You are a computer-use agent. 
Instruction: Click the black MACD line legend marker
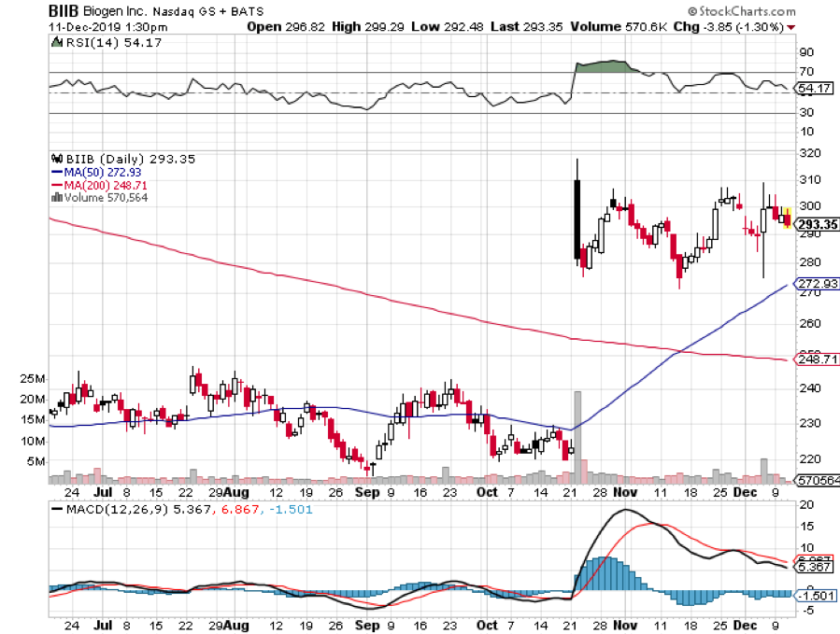coord(56,509)
